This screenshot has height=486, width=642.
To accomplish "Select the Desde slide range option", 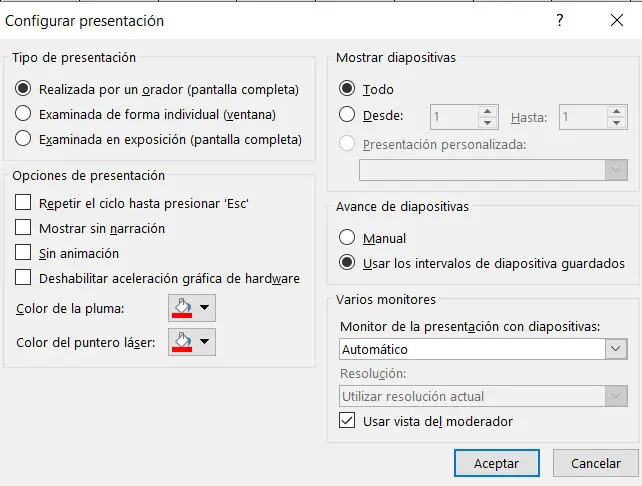I will 348,115.
